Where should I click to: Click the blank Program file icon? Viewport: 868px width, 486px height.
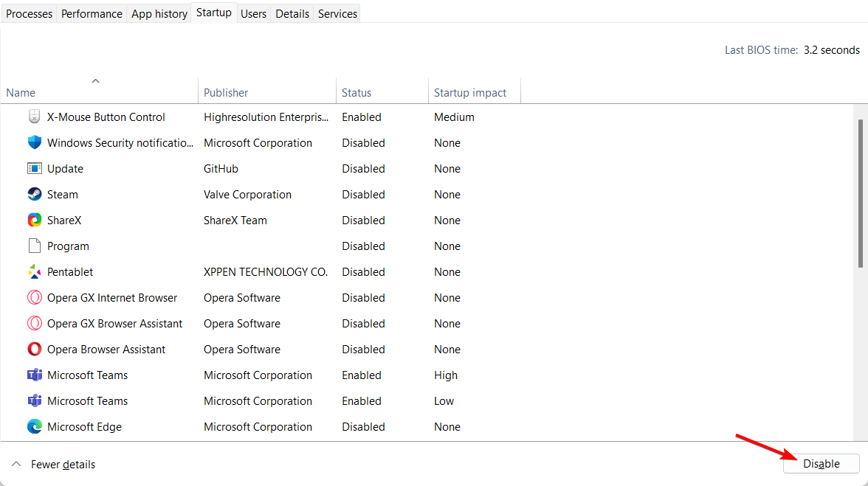click(x=34, y=246)
